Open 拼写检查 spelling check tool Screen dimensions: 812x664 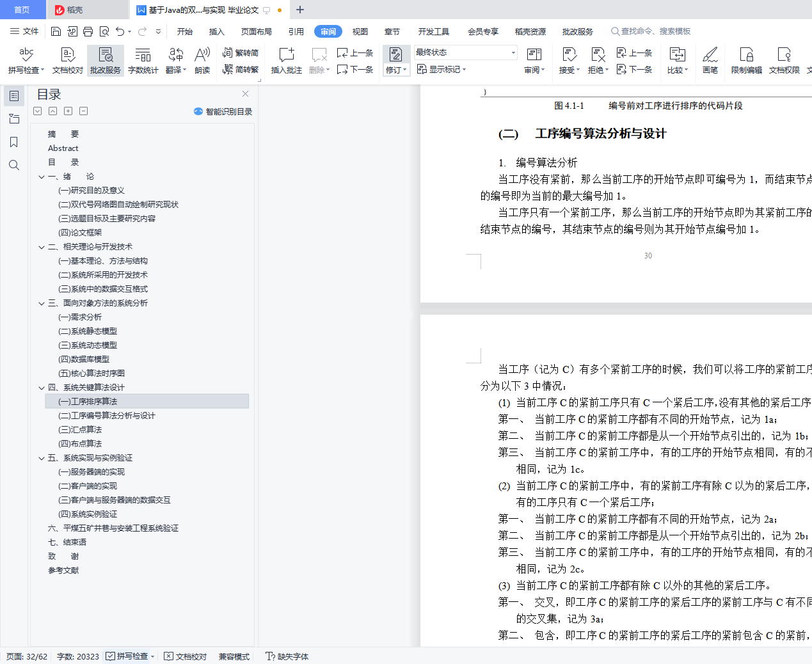[26, 61]
